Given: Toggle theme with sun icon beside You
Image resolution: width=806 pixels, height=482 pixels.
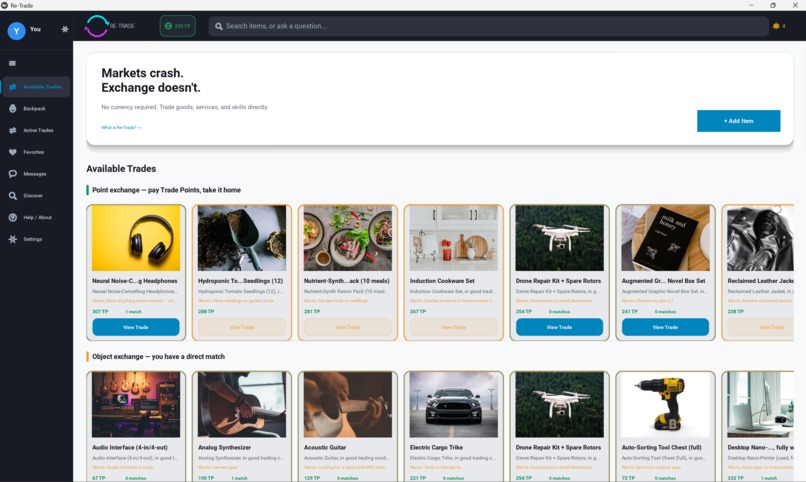Looking at the screenshot, I should (65, 29).
